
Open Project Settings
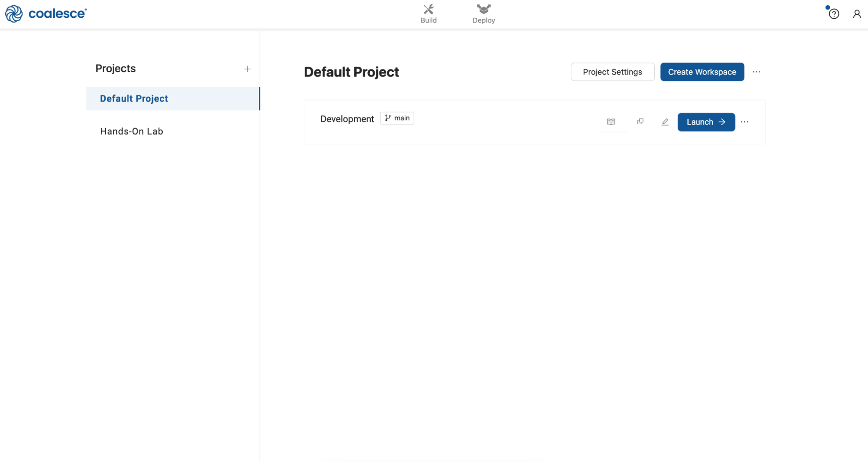pyautogui.click(x=612, y=72)
